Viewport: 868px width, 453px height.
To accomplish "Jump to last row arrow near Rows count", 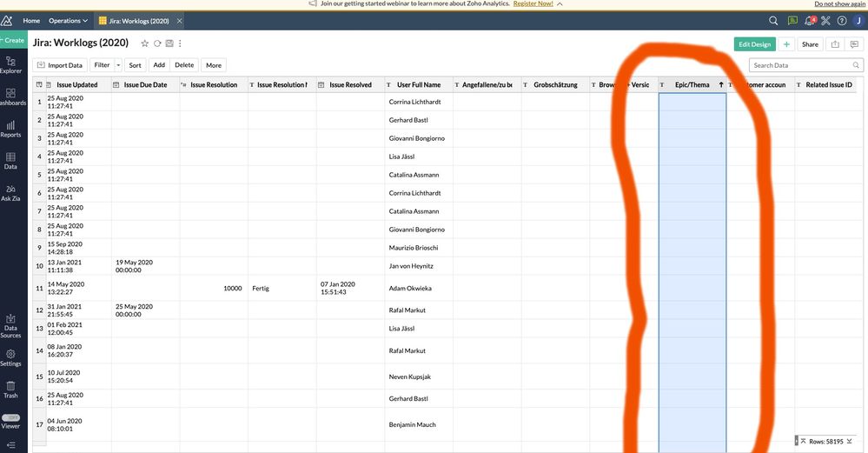I will coord(849,442).
